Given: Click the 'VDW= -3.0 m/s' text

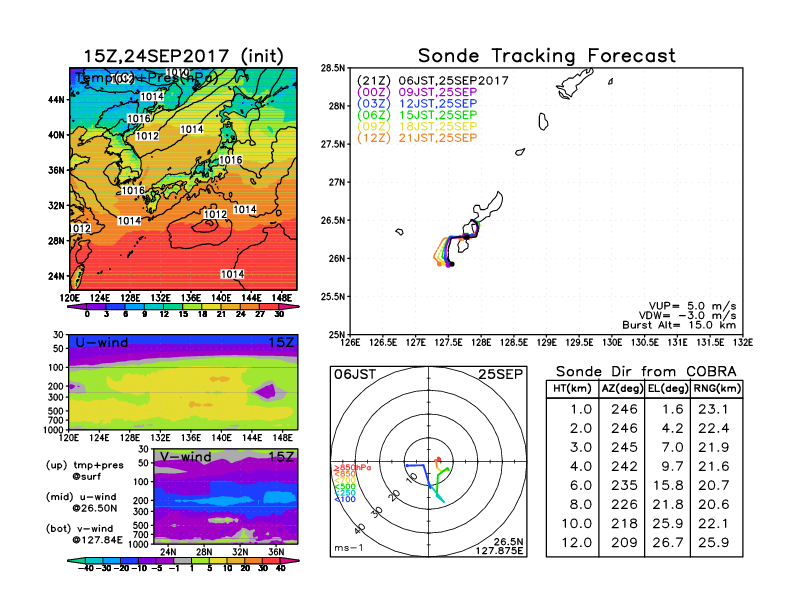Looking at the screenshot, I should point(687,315).
